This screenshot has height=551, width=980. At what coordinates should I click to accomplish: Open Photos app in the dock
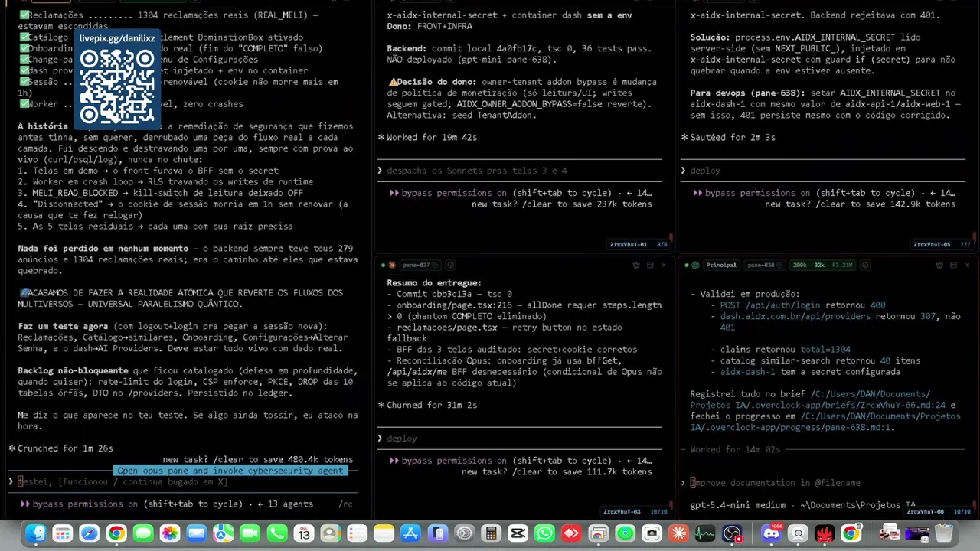170,533
